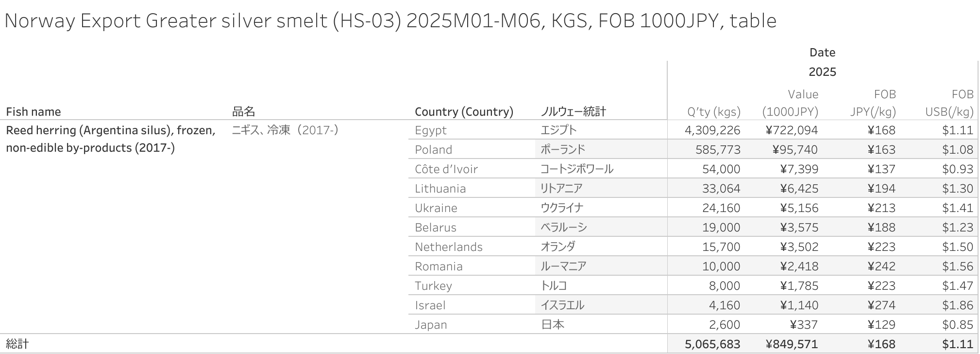Select the ノルウェー統計 column header

573,112
